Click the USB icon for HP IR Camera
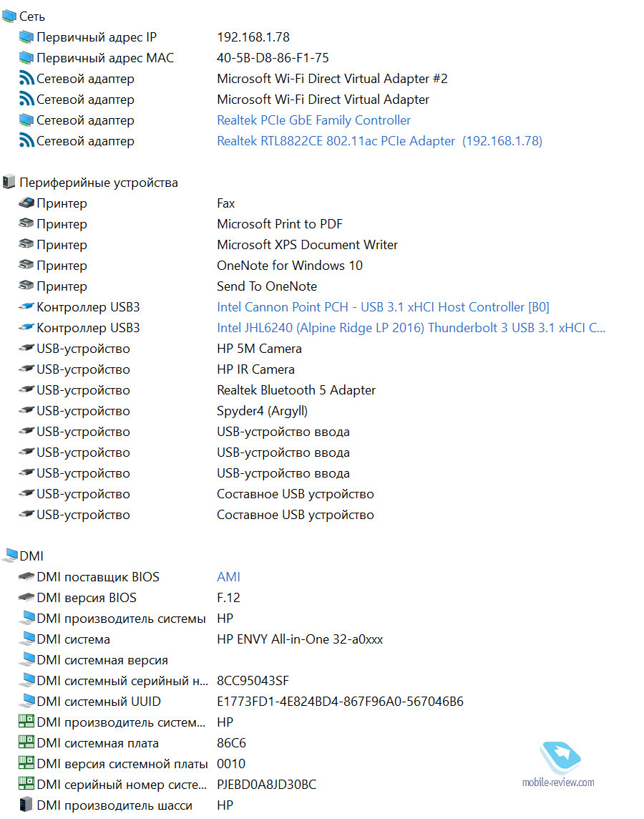The image size is (644, 819). click(x=26, y=369)
